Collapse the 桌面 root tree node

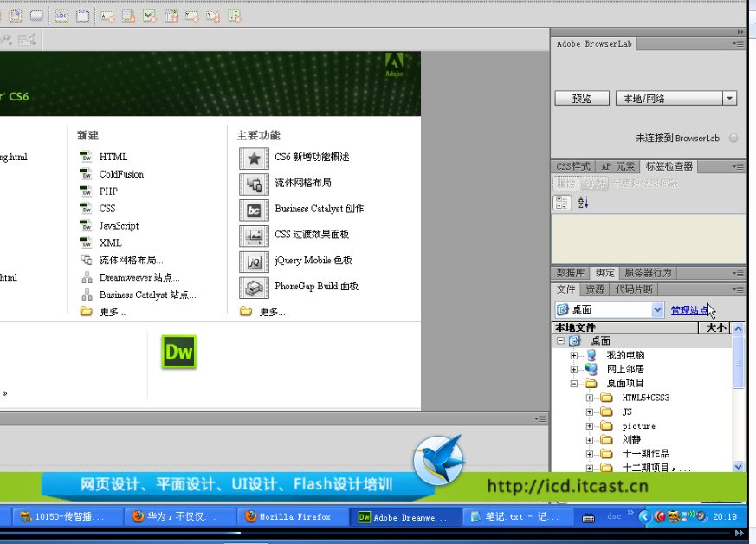coord(560,340)
